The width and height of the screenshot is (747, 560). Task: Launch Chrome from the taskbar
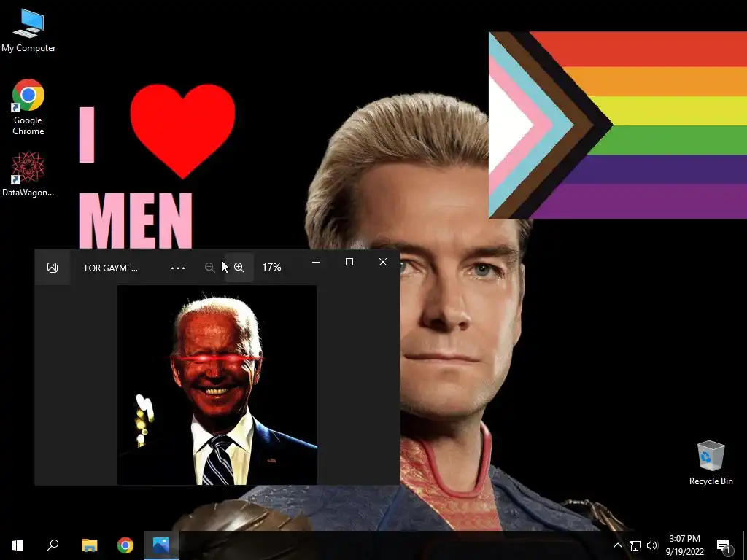point(125,545)
